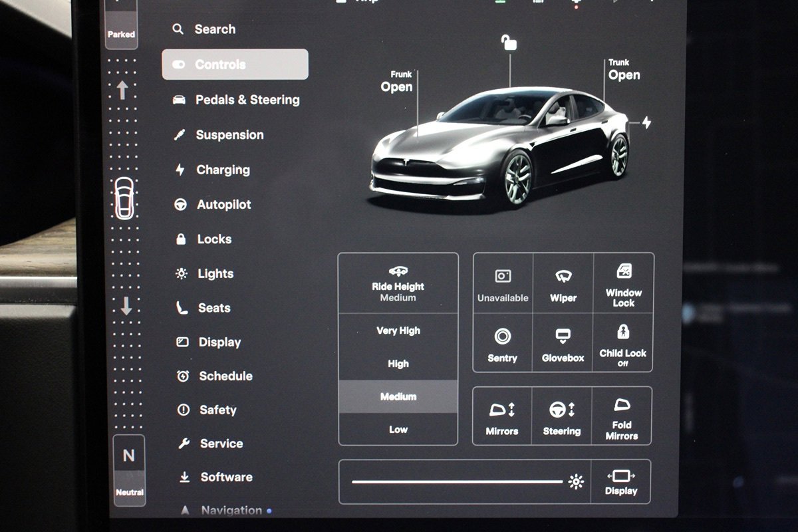Viewport: 798px width, 532px height.
Task: Tap the Ride Height Medium header
Action: pos(398,284)
